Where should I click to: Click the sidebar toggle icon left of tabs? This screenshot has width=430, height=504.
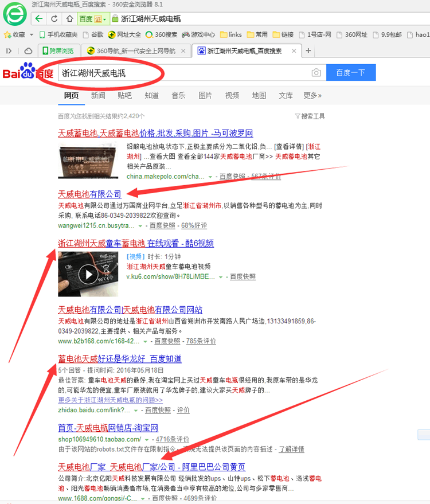click(9, 51)
